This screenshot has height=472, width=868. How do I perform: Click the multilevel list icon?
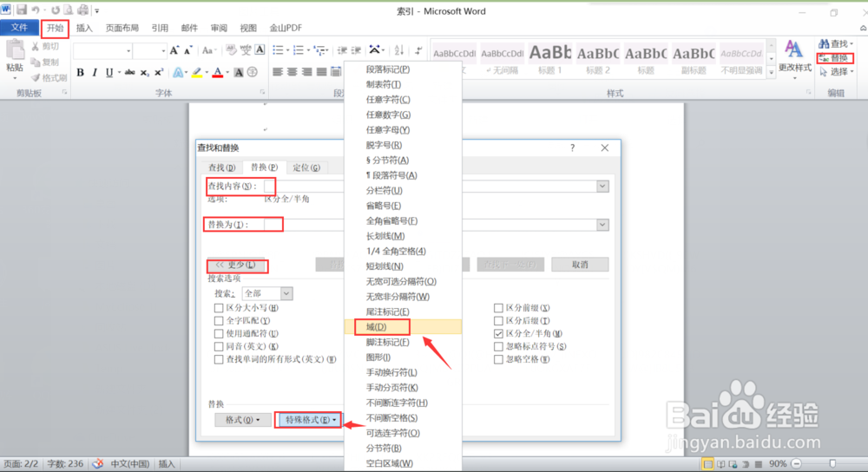pos(319,51)
